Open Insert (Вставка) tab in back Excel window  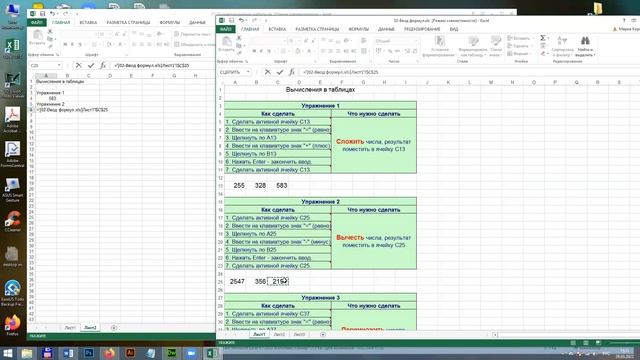(88, 22)
